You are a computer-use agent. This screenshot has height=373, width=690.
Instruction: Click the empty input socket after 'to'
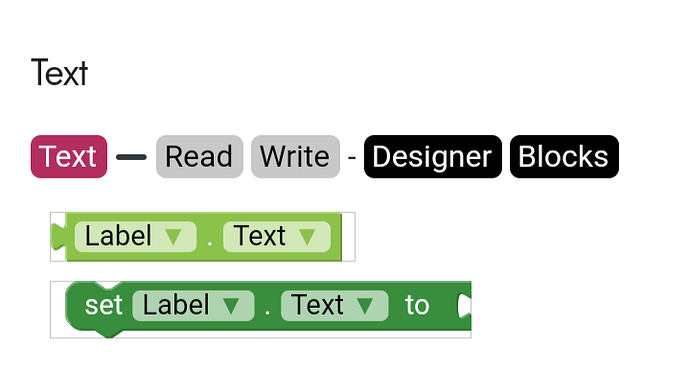464,306
